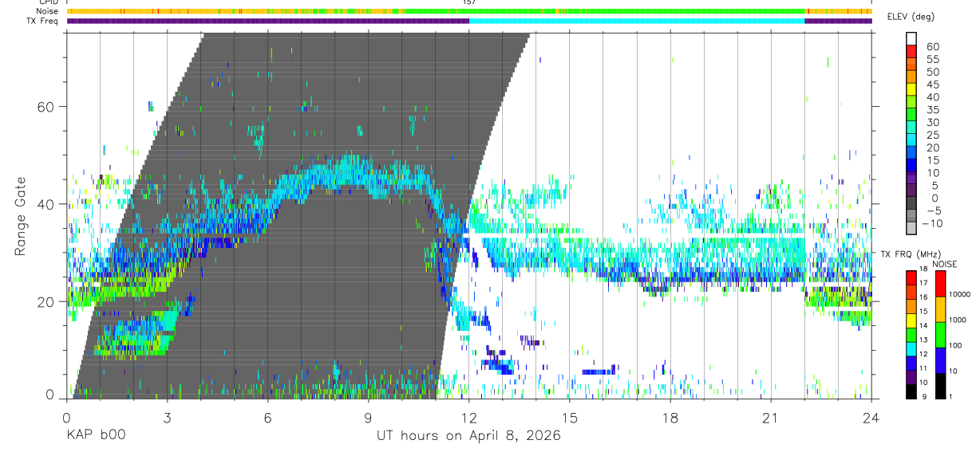The width and height of the screenshot is (980, 452).
Task: Click the '10000' value in NOISE legend
Action: [x=959, y=294]
